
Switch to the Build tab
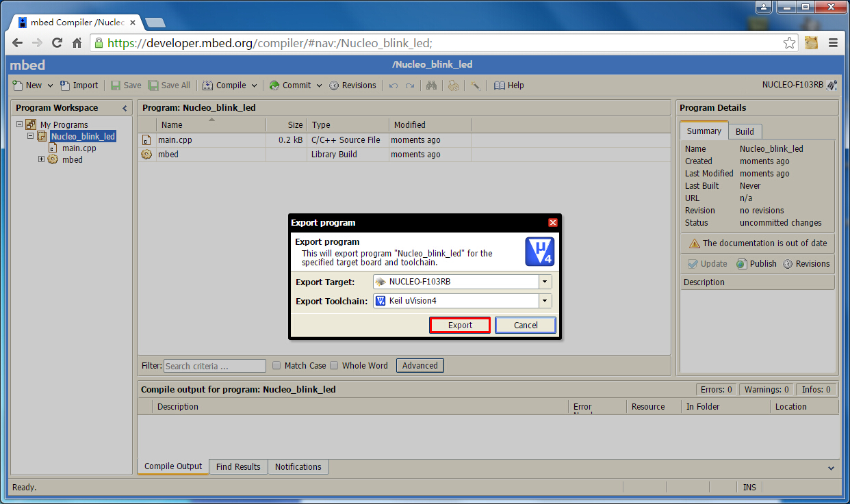tap(745, 131)
